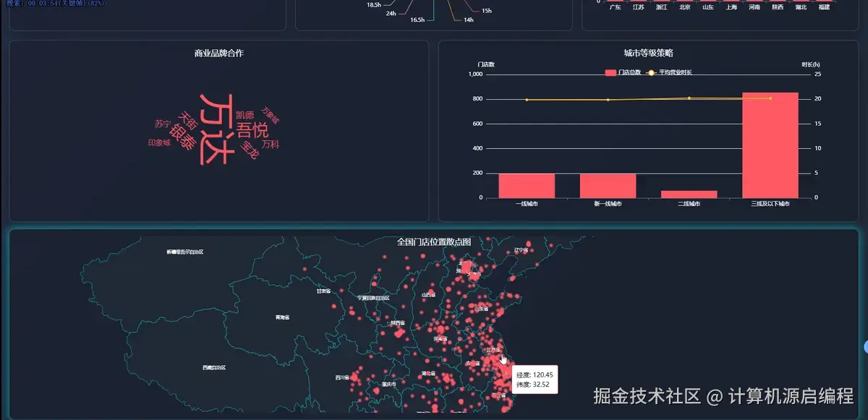868x420 pixels.
Task: Click the 16.5h label in the top chart
Action: pos(417,20)
